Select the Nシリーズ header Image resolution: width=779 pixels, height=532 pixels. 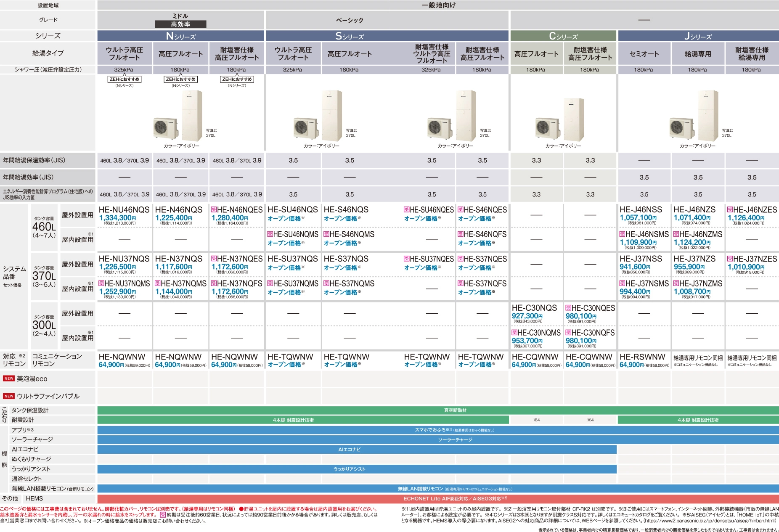[x=180, y=36]
